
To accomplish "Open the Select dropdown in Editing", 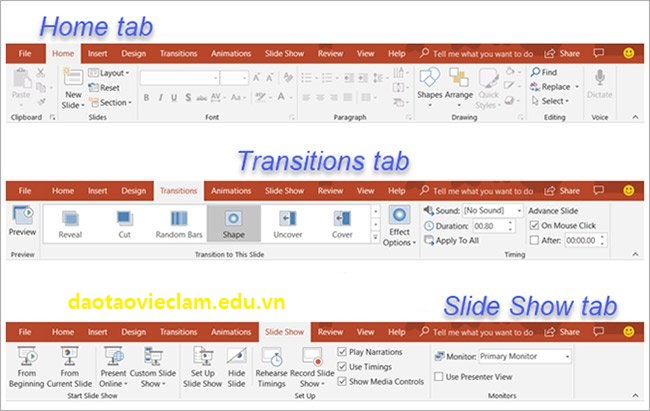I will [x=550, y=101].
